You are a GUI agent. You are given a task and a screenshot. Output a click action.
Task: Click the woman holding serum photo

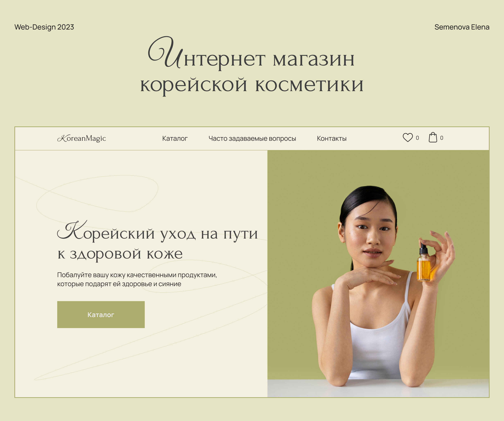[x=384, y=286]
